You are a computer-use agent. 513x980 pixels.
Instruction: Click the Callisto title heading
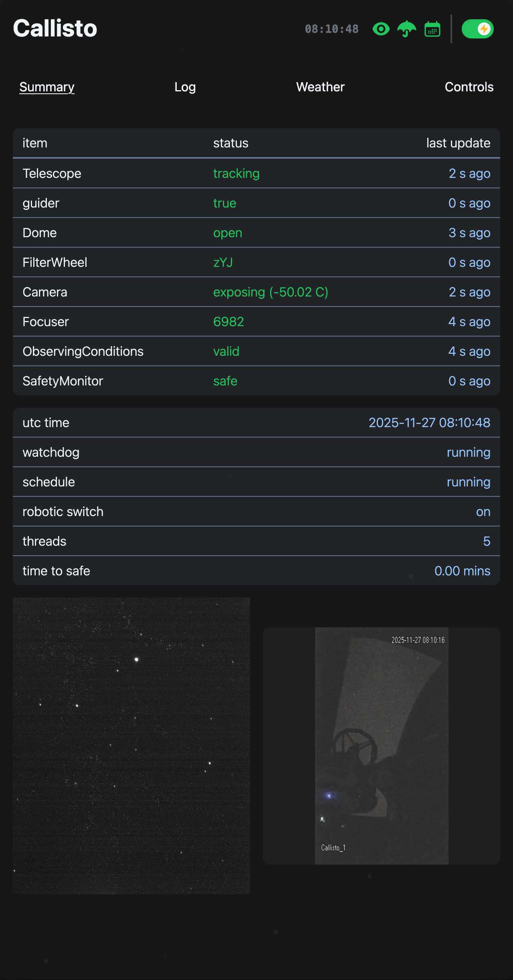[55, 28]
